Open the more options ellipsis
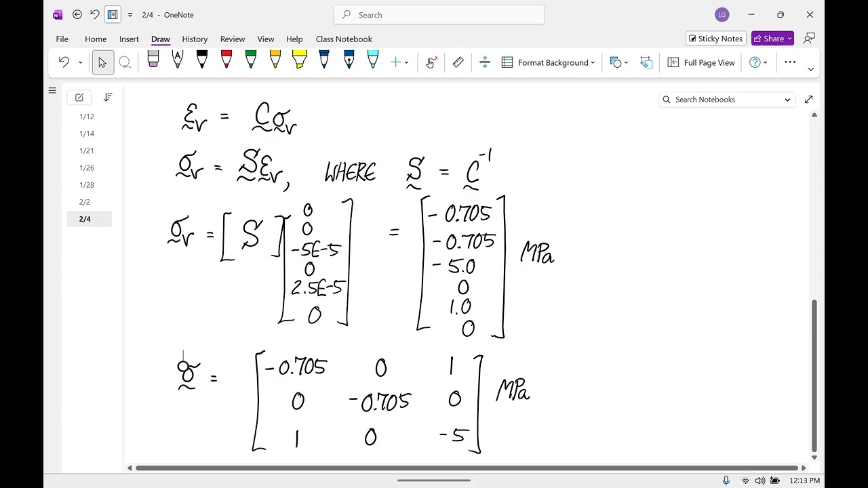The width and height of the screenshot is (868, 488). click(x=790, y=62)
